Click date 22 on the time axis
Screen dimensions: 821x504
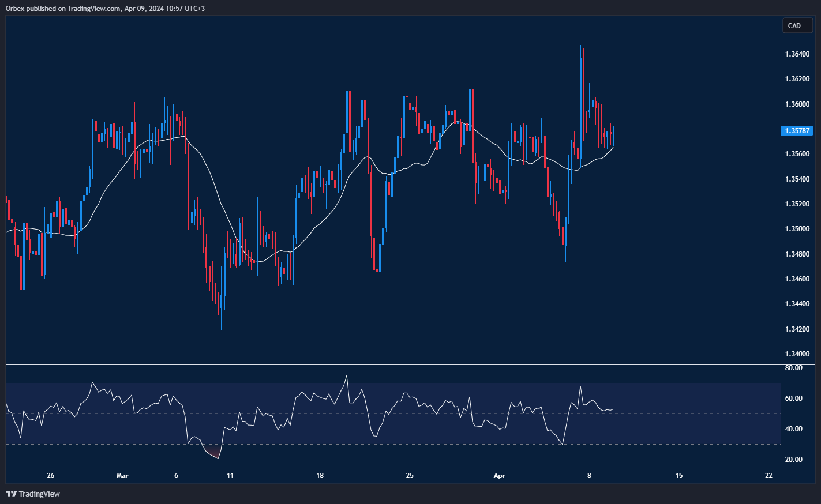coord(768,476)
